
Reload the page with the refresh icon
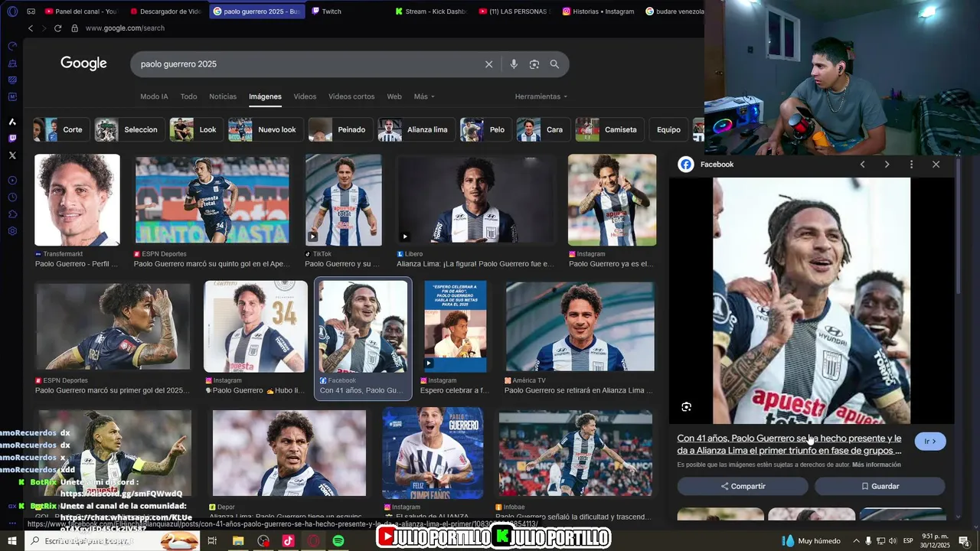coord(57,28)
